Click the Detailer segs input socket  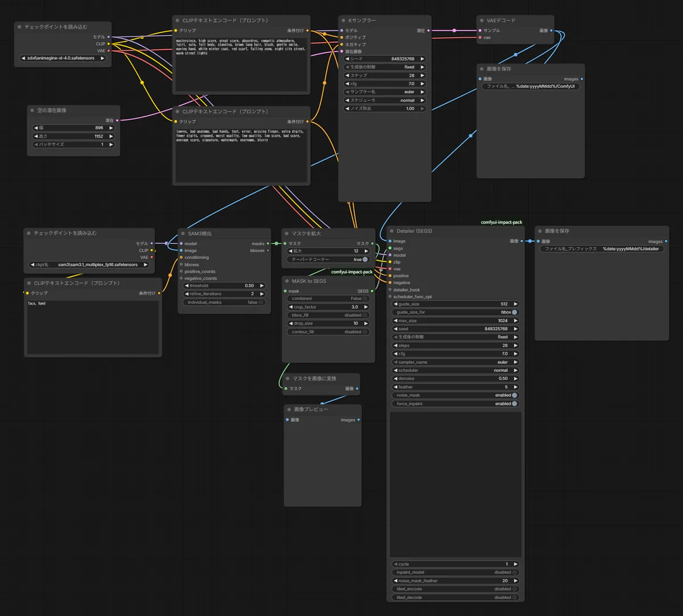pyautogui.click(x=390, y=248)
